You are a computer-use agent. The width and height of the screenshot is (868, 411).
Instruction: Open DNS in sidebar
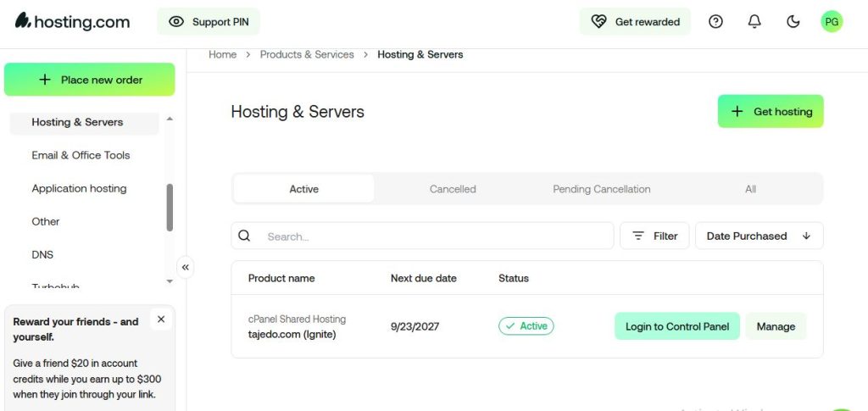click(42, 255)
